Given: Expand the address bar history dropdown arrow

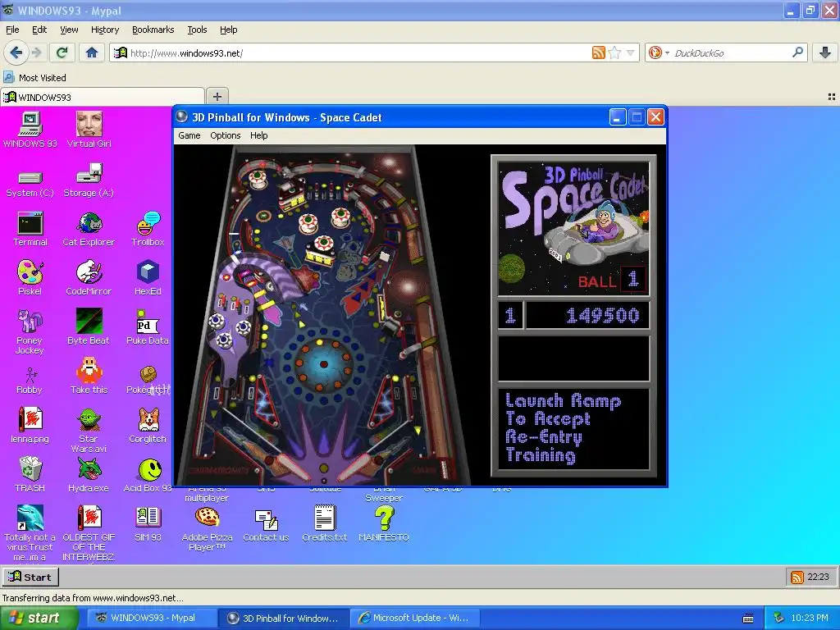Looking at the screenshot, I should pos(631,52).
